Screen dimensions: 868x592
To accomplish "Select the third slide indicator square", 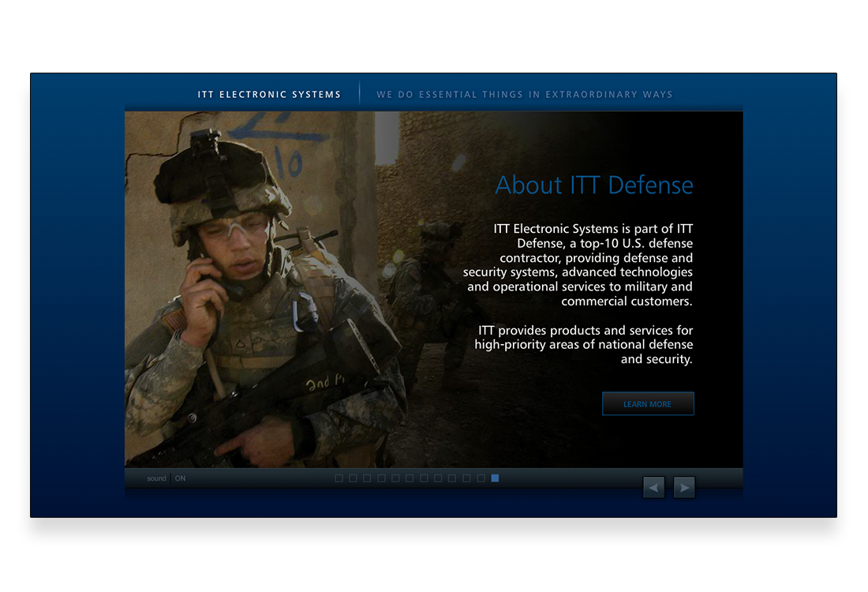I will coord(367,478).
